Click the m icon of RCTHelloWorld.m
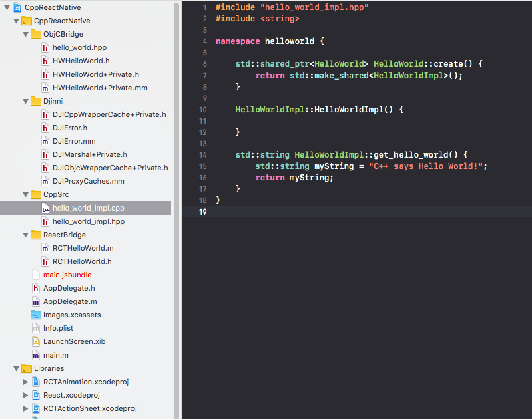The height and width of the screenshot is (419, 532). [x=45, y=249]
